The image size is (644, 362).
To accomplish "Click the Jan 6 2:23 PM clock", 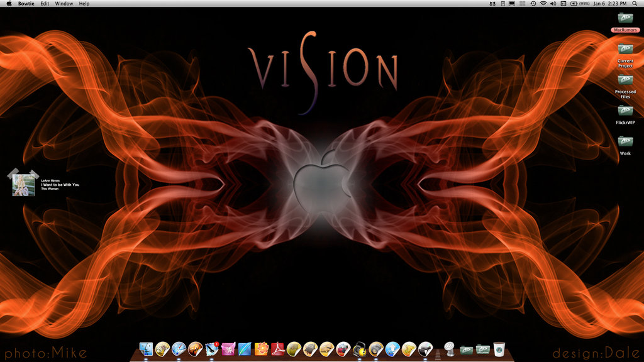I will 610,3.
